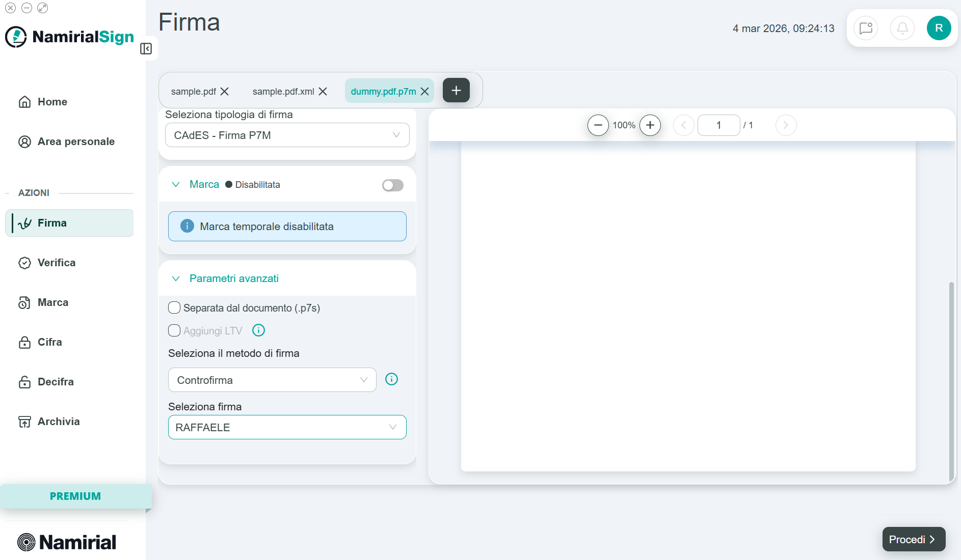Click the Procedi button
Image resolution: width=961 pixels, height=560 pixels.
coord(914,539)
